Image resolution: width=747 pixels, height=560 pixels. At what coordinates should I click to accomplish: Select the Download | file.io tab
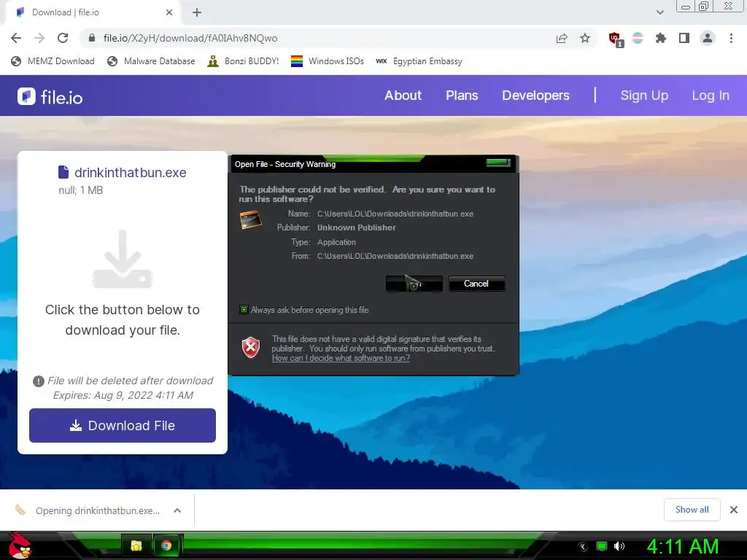pos(93,12)
